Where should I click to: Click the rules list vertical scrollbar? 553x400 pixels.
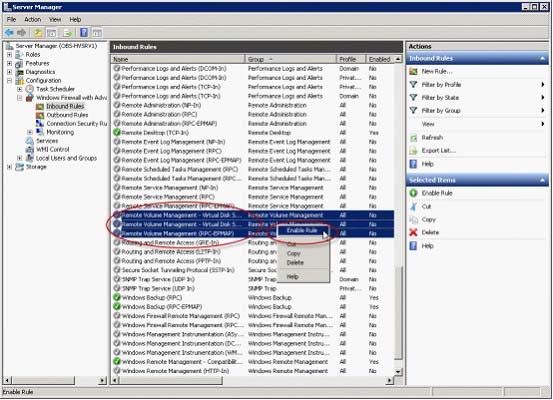point(398,215)
